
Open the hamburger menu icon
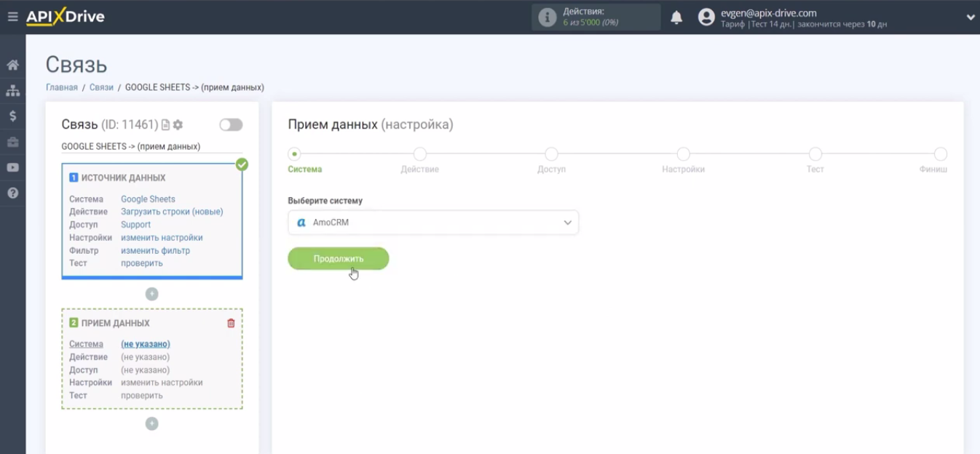(12, 17)
